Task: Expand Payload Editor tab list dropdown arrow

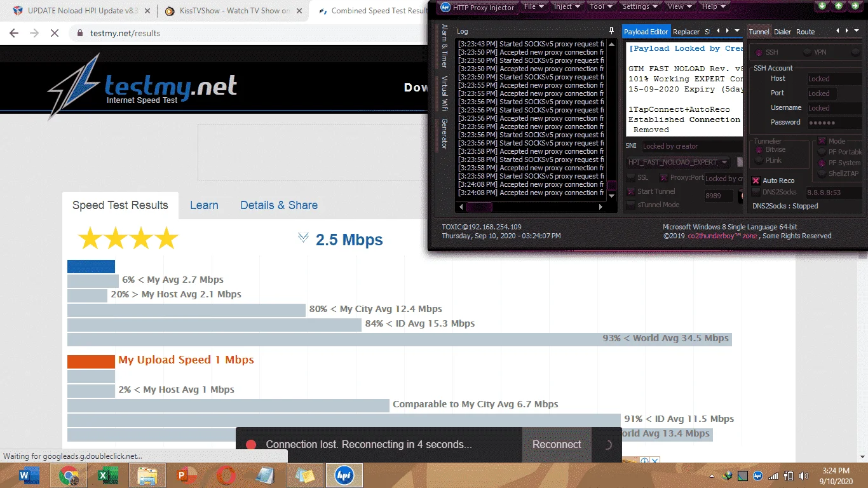Action: (x=736, y=31)
